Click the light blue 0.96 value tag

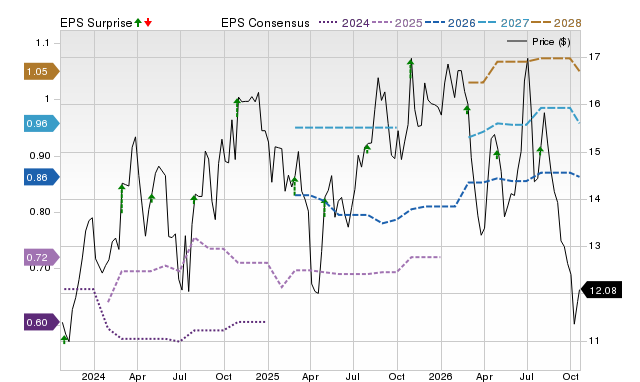[x=42, y=124]
